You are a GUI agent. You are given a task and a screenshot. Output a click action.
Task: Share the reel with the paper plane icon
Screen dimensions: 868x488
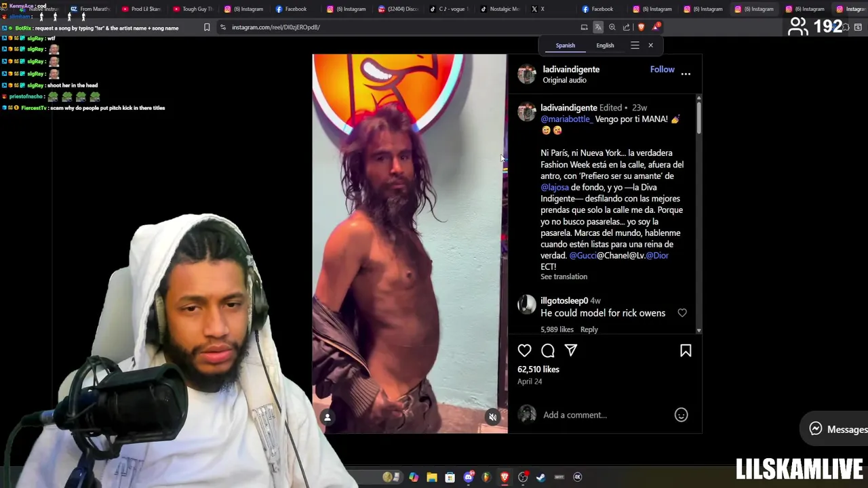pyautogui.click(x=571, y=350)
